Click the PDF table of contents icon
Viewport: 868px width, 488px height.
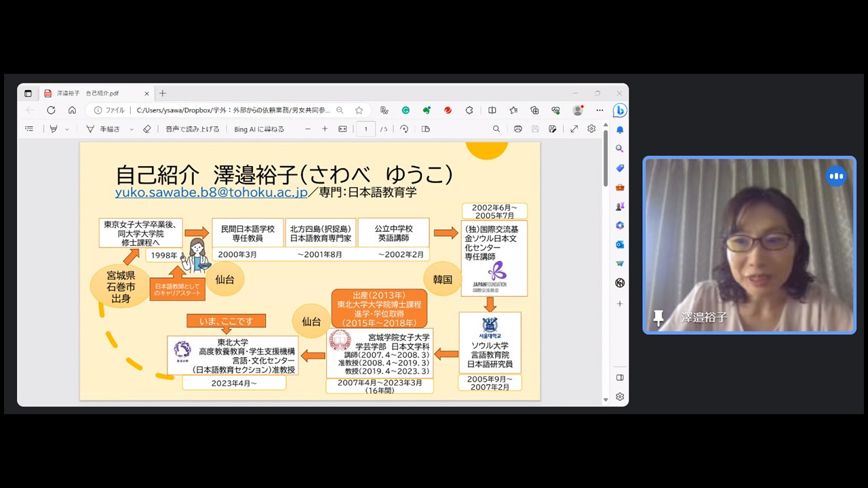click(x=29, y=129)
